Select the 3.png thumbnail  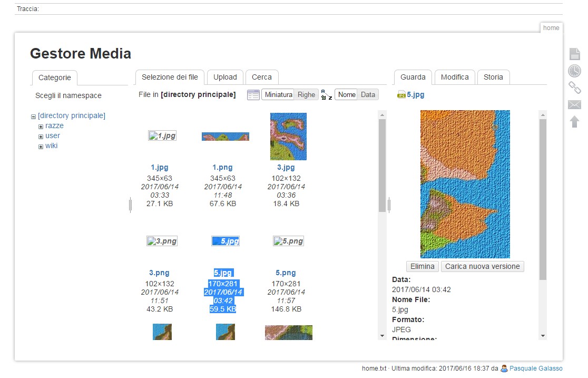162,241
